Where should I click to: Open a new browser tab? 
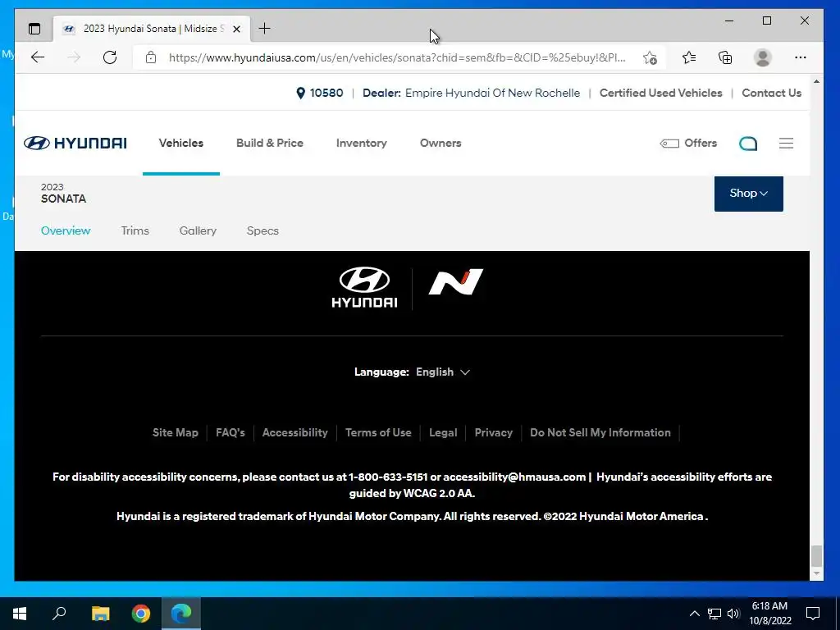[x=265, y=29]
